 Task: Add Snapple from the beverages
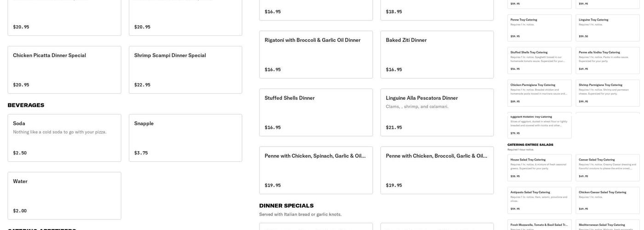point(185,138)
